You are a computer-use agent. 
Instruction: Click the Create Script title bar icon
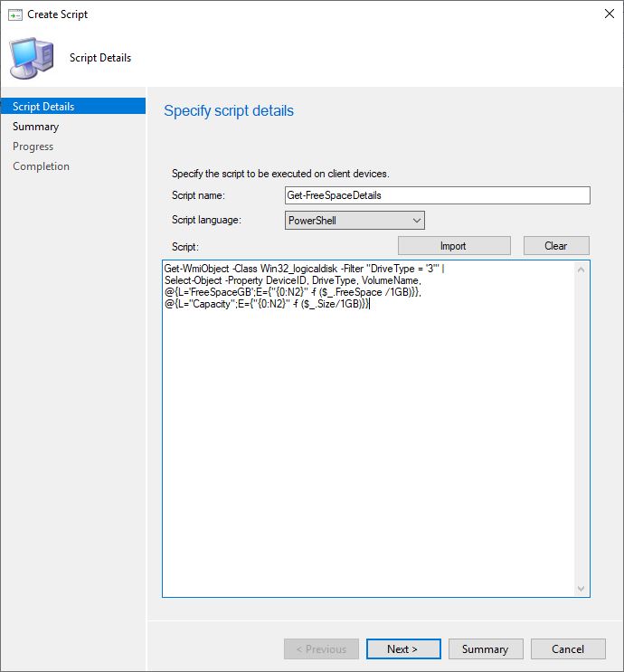(x=14, y=14)
